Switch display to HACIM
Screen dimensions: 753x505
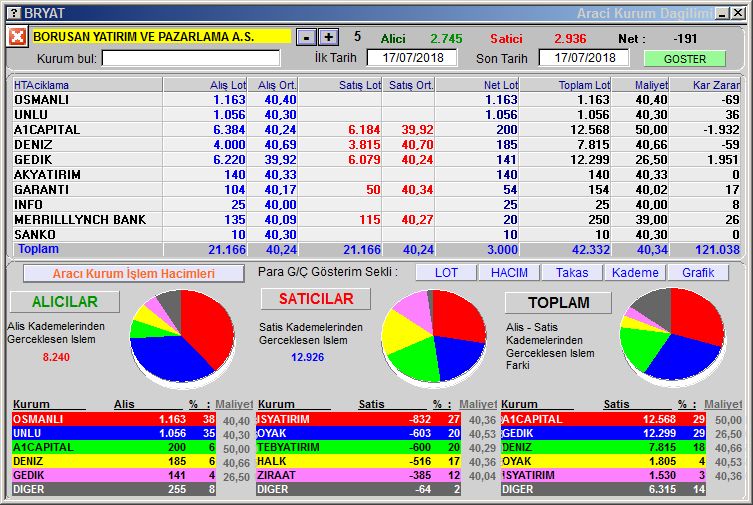pos(509,272)
